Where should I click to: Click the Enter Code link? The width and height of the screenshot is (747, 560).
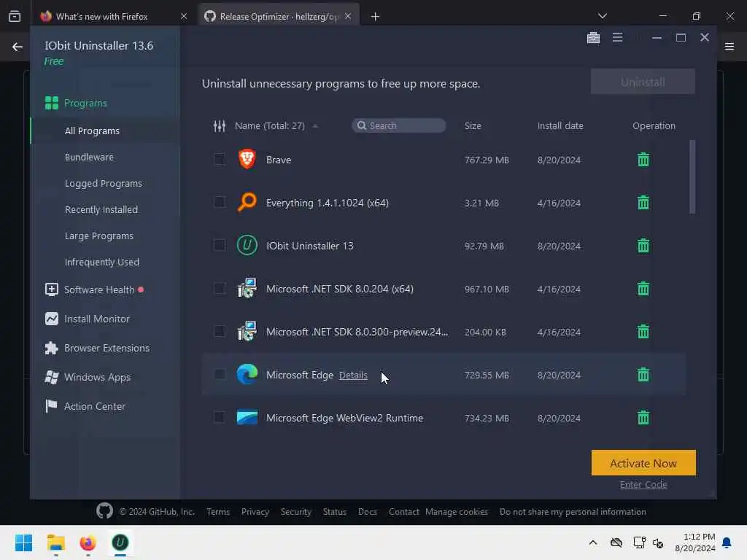(643, 484)
